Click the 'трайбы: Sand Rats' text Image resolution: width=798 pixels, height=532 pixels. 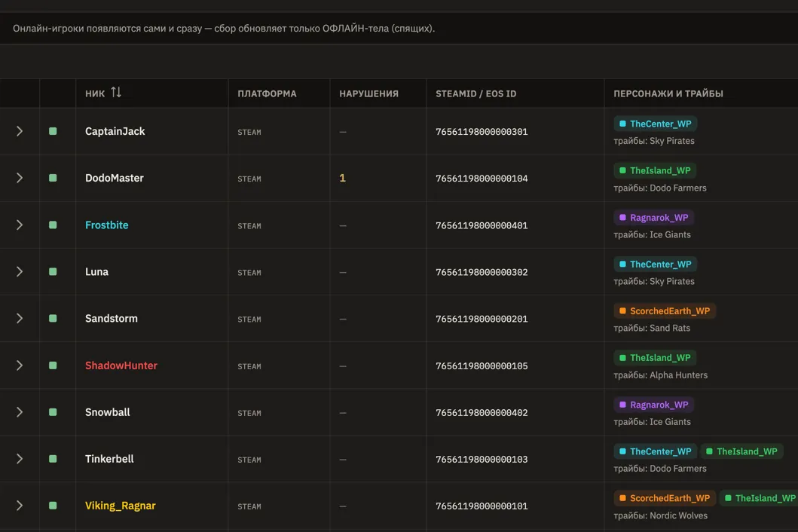click(652, 329)
